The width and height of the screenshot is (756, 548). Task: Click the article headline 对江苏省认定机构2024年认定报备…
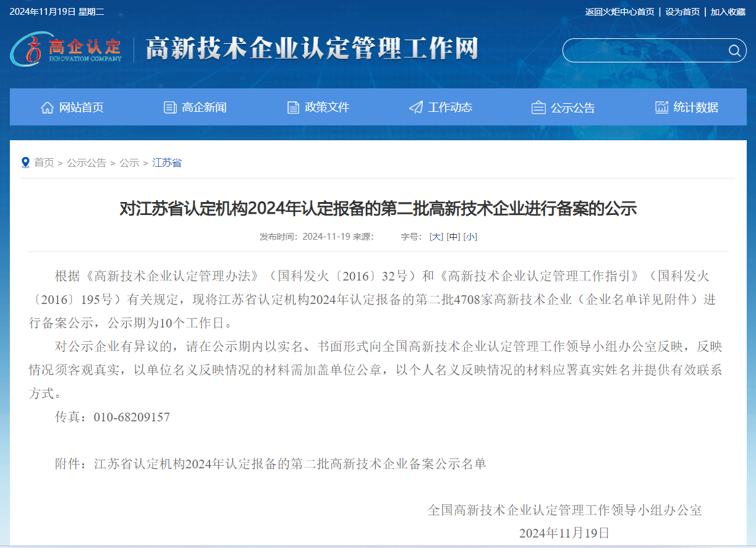coord(378,209)
